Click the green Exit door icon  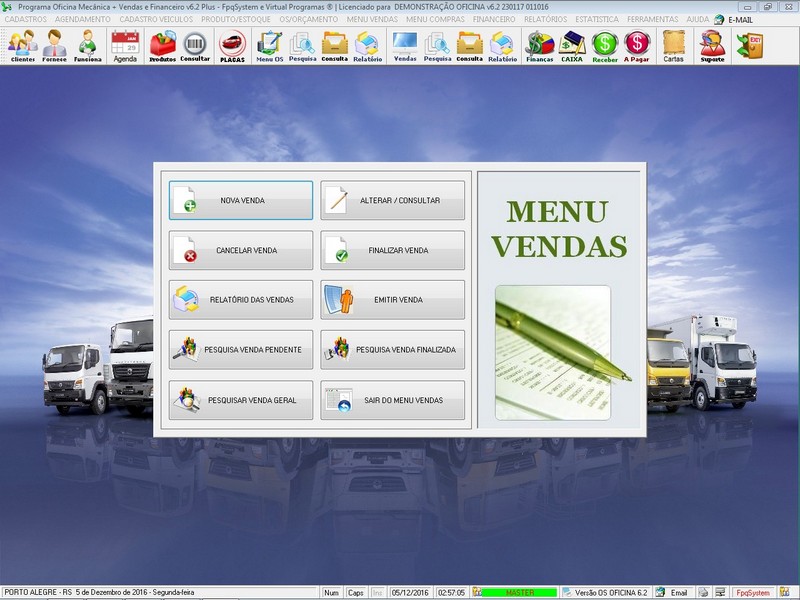[x=749, y=45]
